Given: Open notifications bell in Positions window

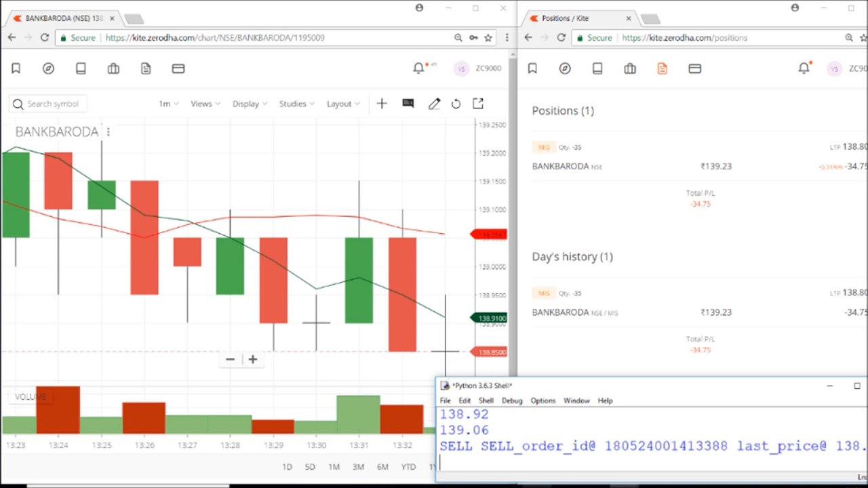Looking at the screenshot, I should coord(804,68).
